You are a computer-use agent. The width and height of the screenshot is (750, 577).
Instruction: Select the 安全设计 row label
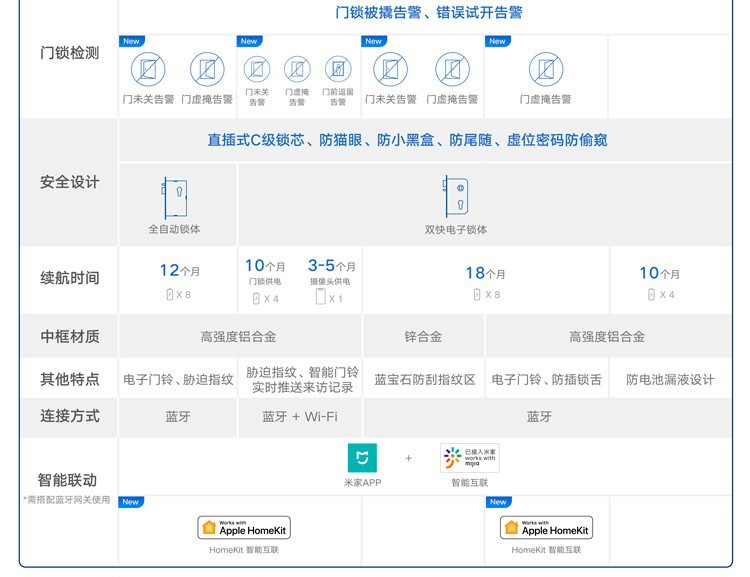69,182
